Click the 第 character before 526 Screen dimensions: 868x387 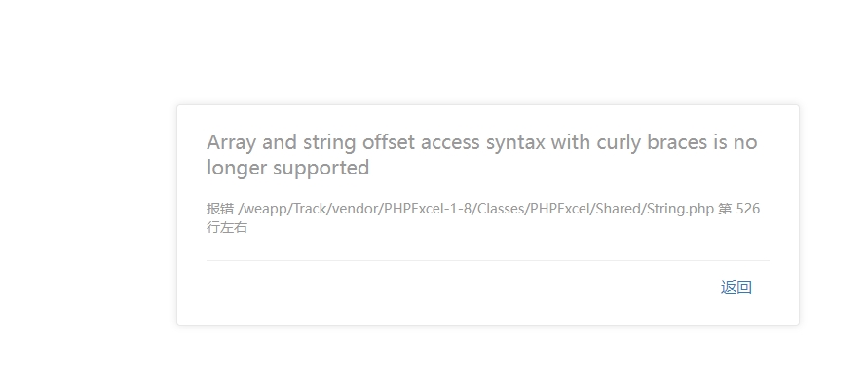725,209
